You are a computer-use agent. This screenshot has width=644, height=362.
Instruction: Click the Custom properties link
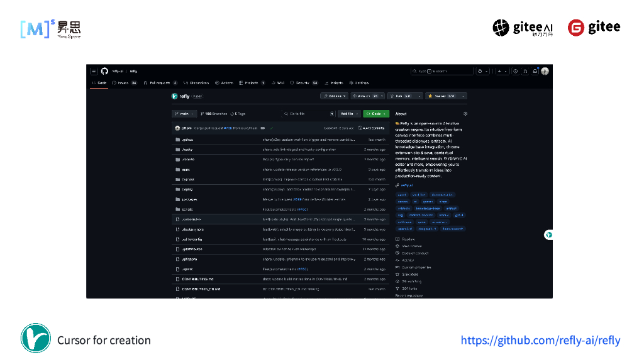416,267
